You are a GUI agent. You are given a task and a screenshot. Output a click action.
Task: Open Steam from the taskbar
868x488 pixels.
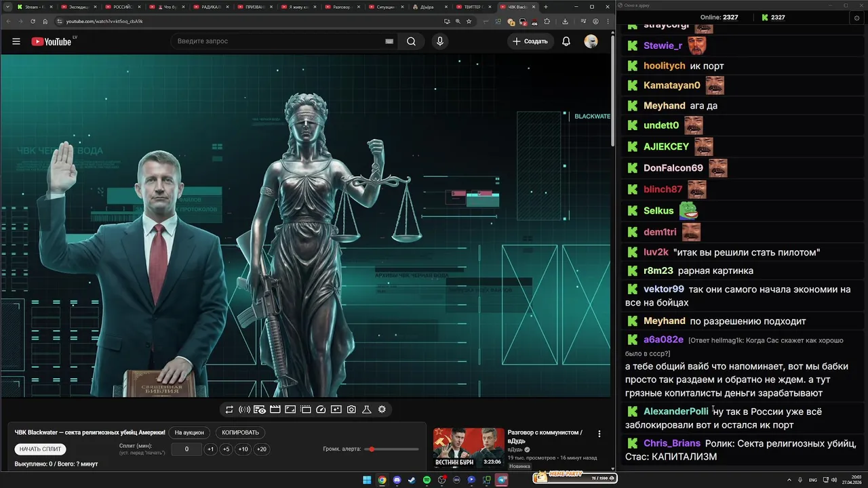coord(412,480)
